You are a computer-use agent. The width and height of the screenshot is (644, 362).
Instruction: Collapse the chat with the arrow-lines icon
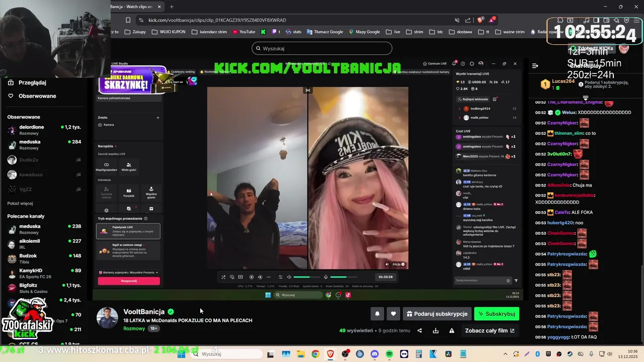535,65
